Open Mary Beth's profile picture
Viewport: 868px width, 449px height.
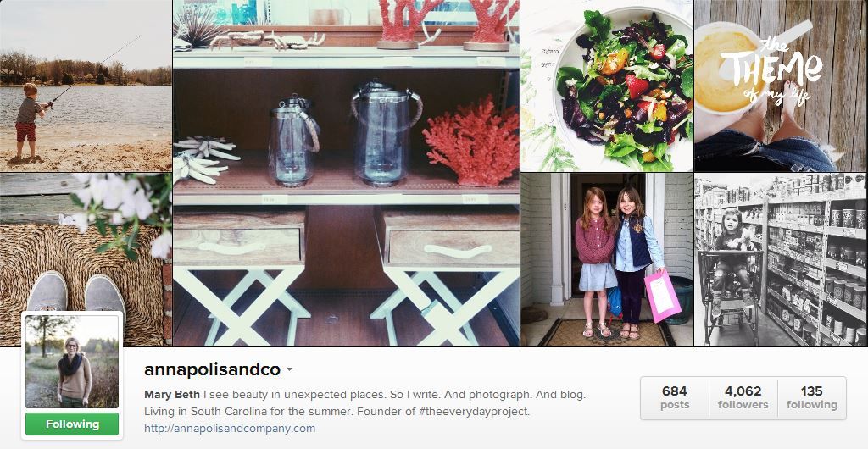72,362
